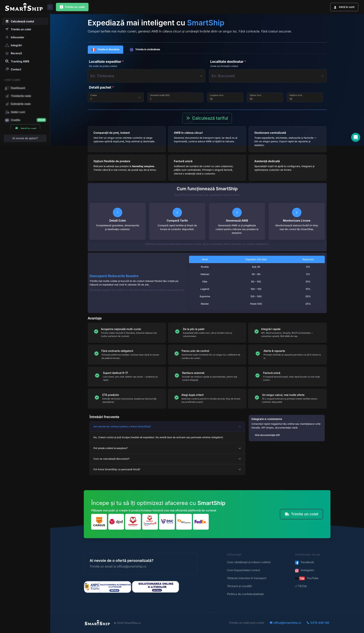Viewport: 364px width, 633px height.
Task: Click the DPD courier logo
Action: (x=116, y=521)
